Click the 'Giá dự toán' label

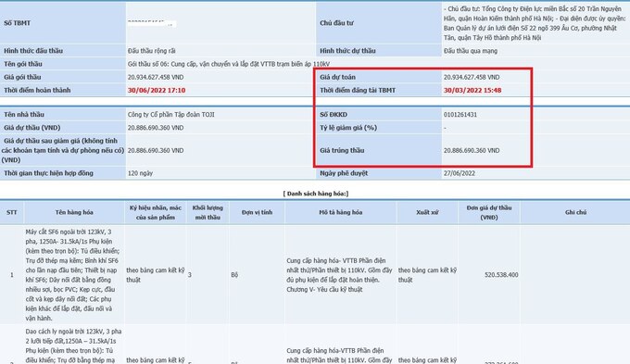click(x=337, y=77)
